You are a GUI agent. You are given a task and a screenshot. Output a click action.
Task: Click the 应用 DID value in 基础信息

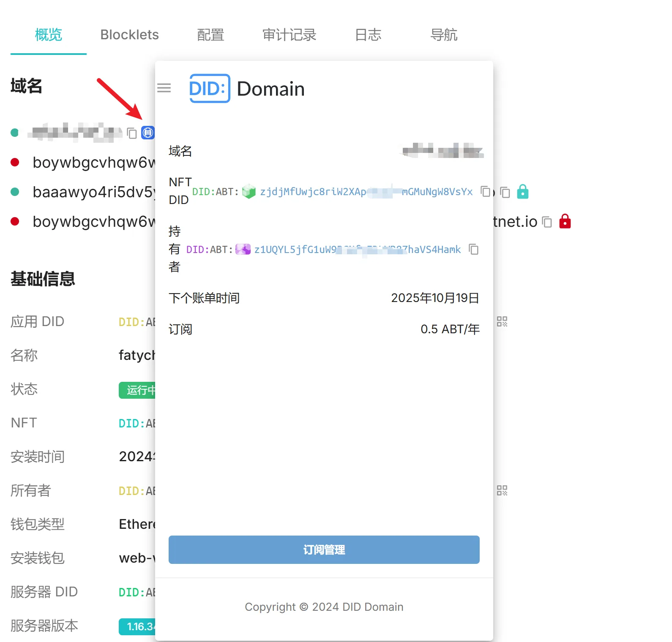click(x=137, y=322)
